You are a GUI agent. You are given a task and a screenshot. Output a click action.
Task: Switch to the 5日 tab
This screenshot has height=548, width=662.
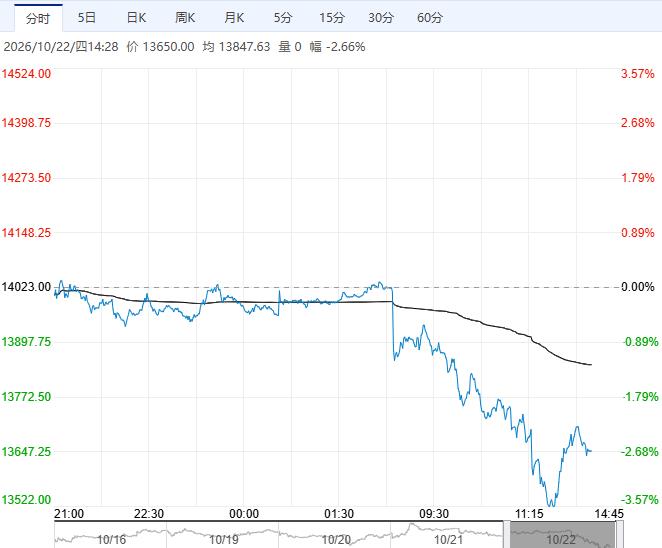click(x=87, y=18)
